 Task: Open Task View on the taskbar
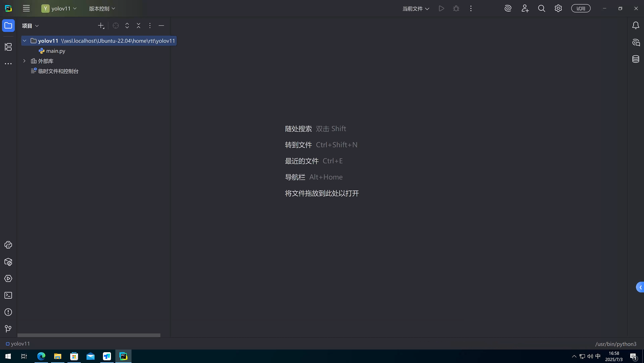[x=24, y=356]
